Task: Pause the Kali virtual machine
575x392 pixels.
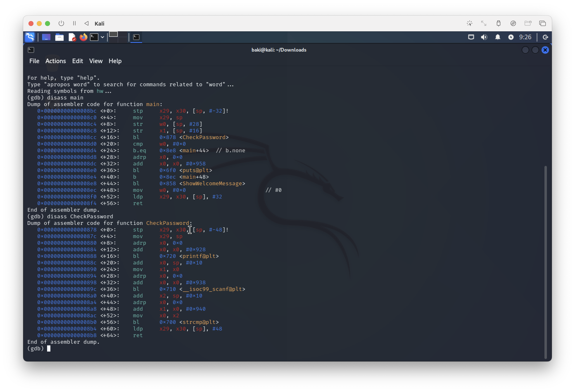Action: [x=74, y=23]
